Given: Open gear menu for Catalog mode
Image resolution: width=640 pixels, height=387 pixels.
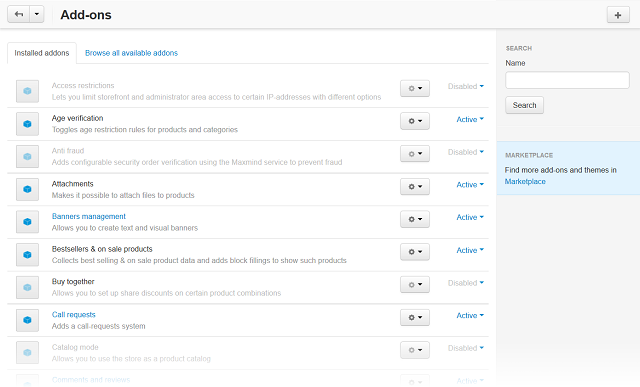Looking at the screenshot, I should click(415, 350).
